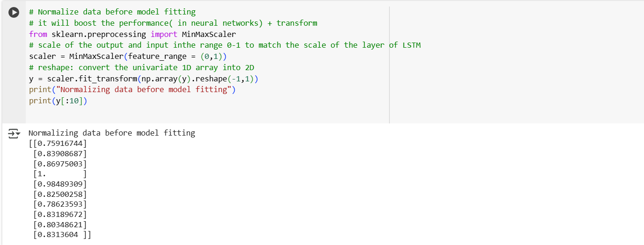Toggle the cell output actions icon
This screenshot has height=245, width=644.
14,134
